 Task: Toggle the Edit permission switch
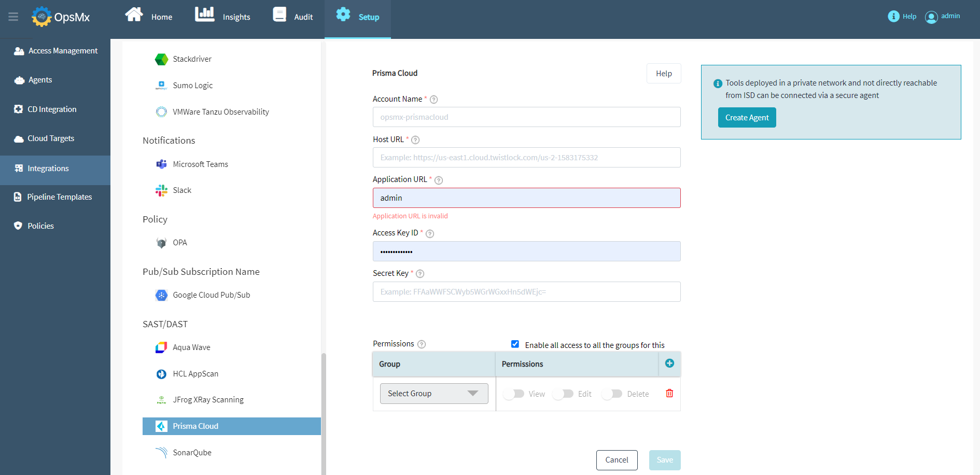point(563,394)
